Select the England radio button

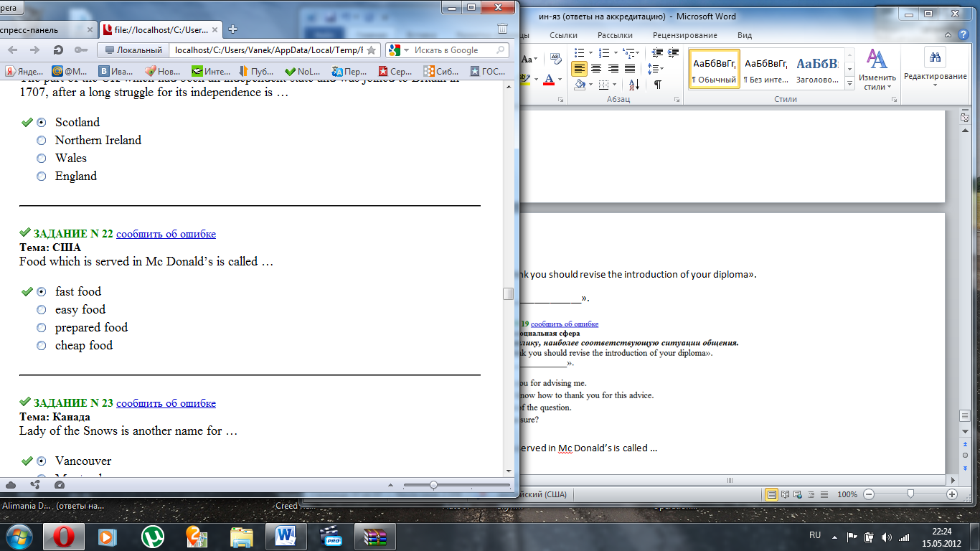point(42,176)
